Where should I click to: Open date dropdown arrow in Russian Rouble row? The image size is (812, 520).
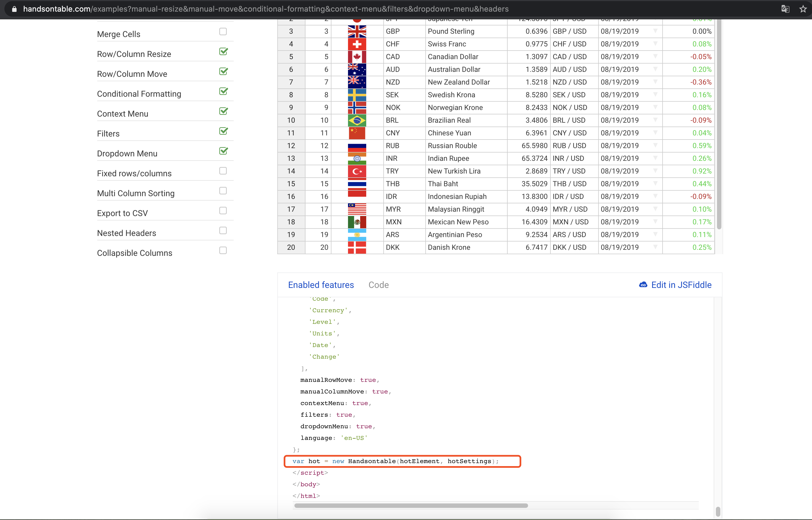point(655,146)
